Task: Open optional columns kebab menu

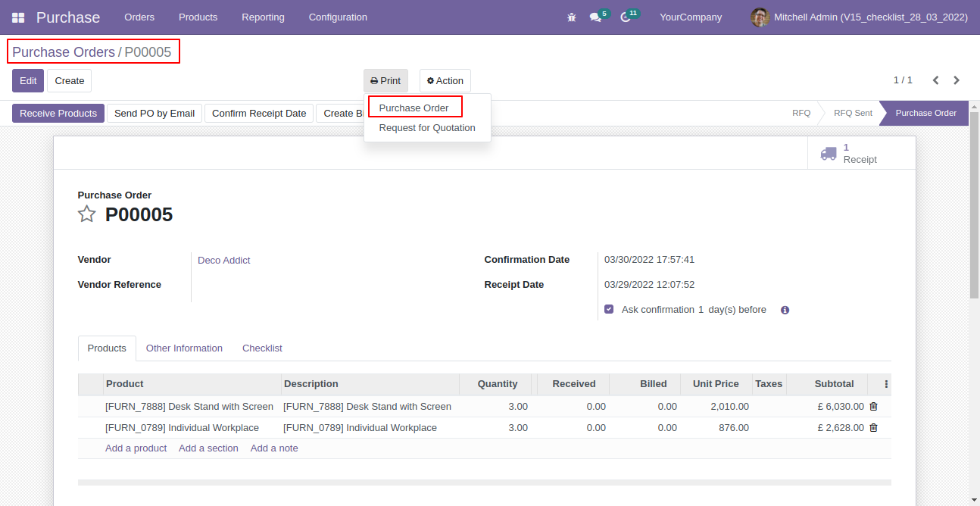Action: pos(886,384)
